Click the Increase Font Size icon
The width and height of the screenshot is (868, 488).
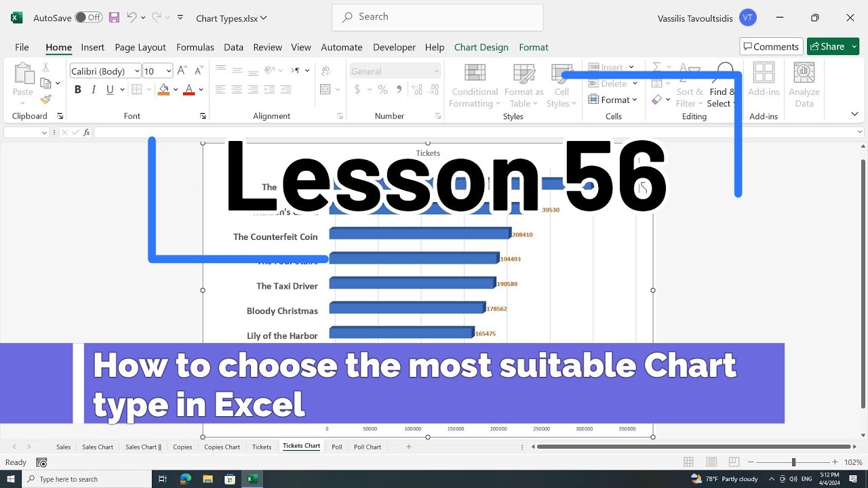pos(182,71)
